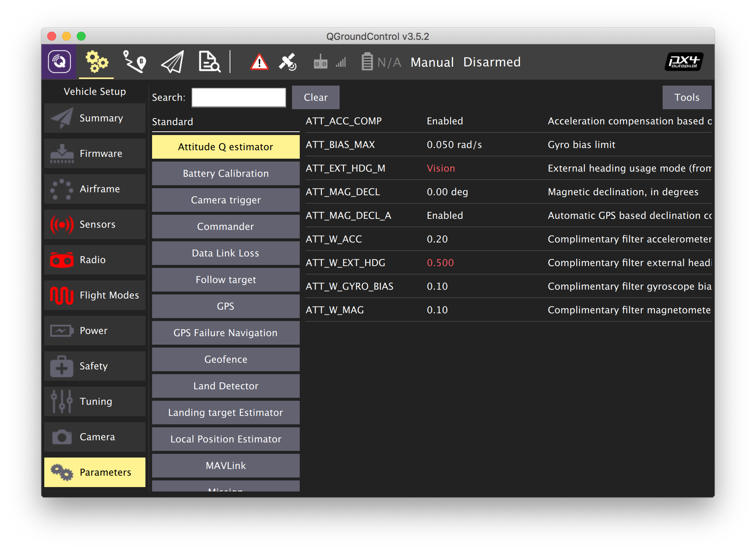Select the Camera trigger group
Image resolution: width=756 pixels, height=552 pixels.
pos(226,200)
